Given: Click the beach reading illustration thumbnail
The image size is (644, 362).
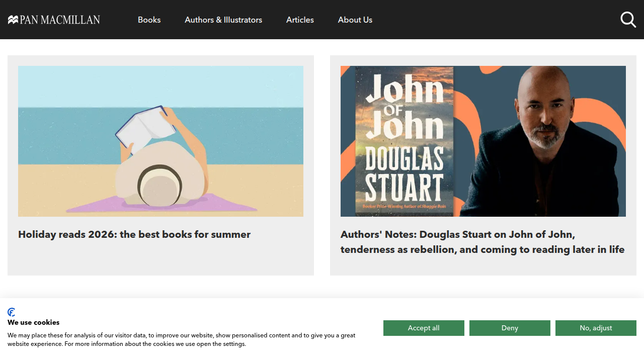Looking at the screenshot, I should click(x=160, y=141).
